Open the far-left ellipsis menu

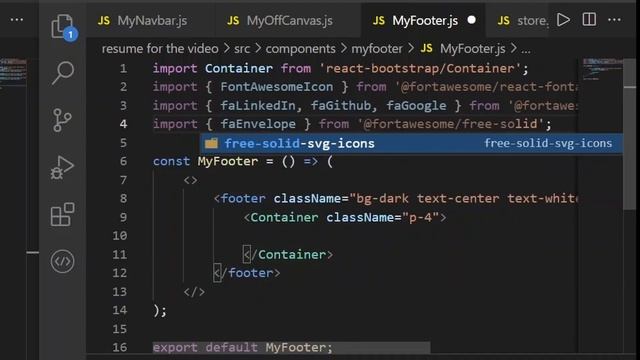[17, 20]
